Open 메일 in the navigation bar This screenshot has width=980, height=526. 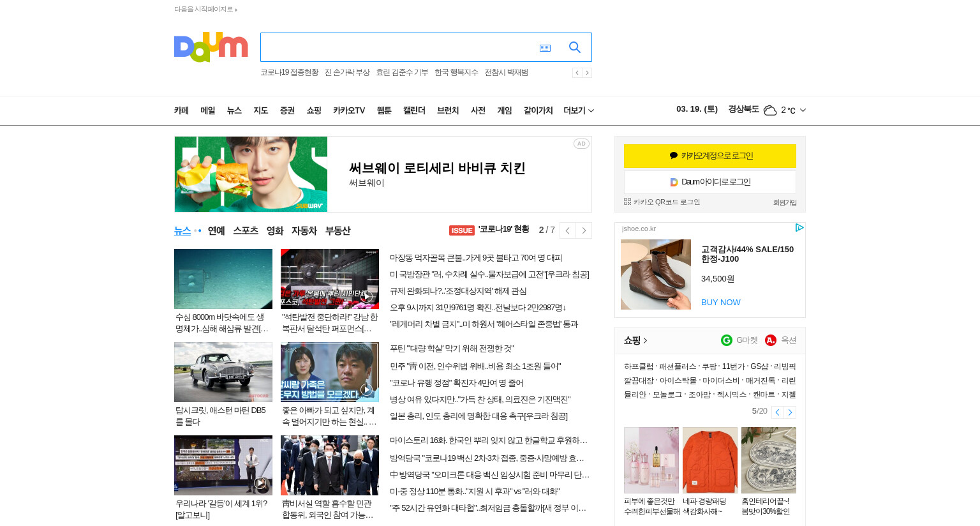pos(208,110)
